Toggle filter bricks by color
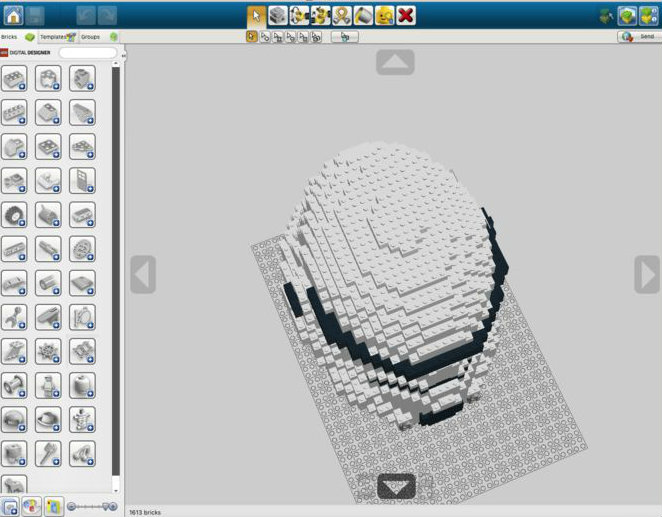Viewport: 662px width, 517px height. tap(31, 506)
